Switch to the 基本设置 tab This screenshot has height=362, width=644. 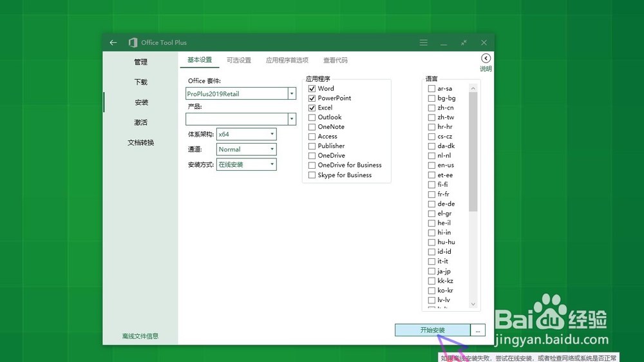tap(200, 60)
